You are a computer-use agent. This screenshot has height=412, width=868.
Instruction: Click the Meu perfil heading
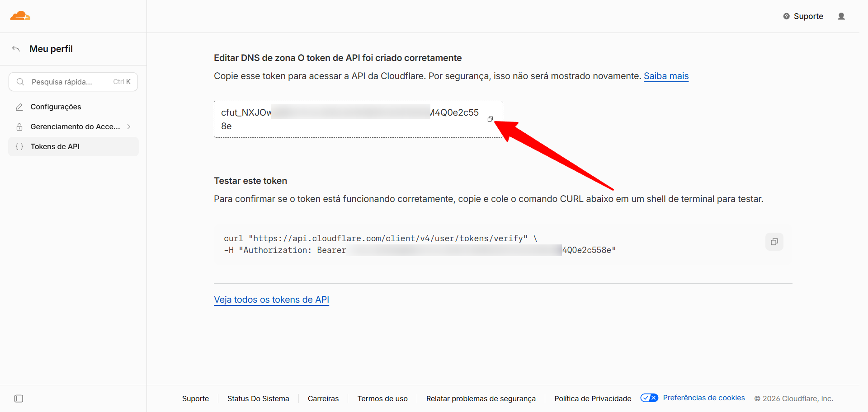pos(51,49)
